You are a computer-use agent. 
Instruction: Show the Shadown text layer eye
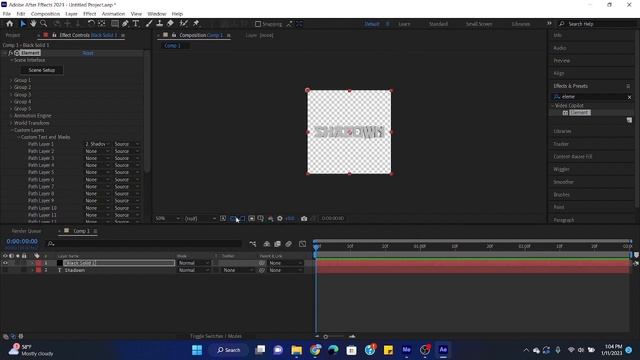[5, 270]
